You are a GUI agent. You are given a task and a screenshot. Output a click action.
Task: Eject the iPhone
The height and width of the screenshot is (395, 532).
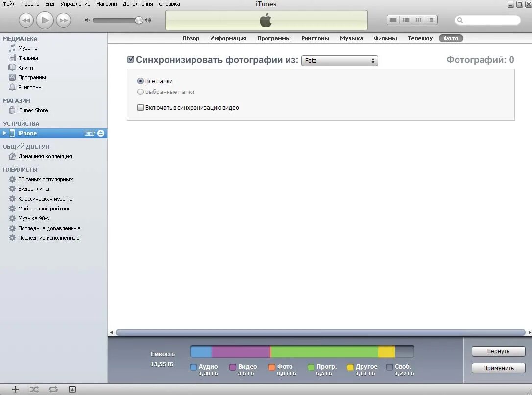[101, 133]
